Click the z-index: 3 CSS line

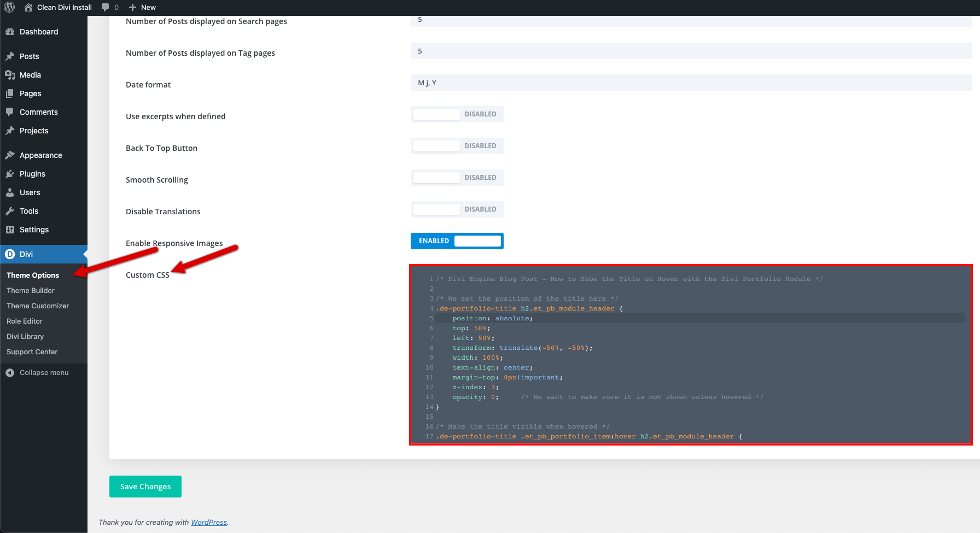coord(475,387)
